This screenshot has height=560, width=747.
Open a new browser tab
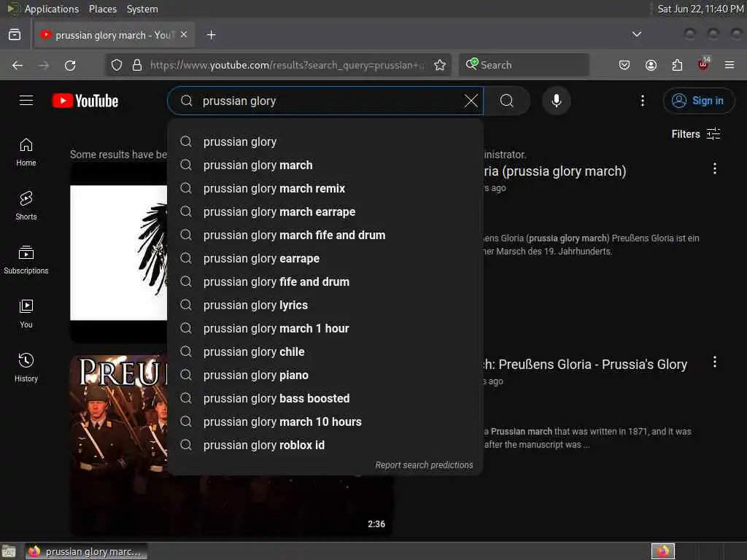click(x=211, y=35)
